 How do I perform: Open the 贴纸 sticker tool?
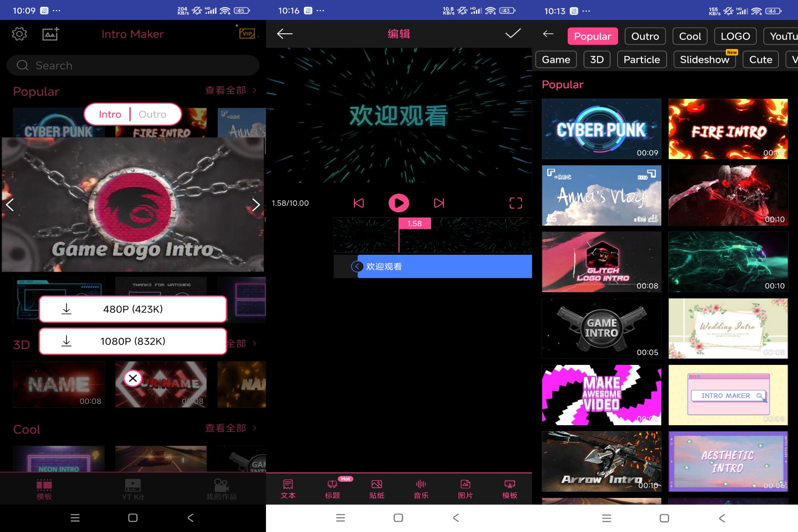tap(377, 489)
